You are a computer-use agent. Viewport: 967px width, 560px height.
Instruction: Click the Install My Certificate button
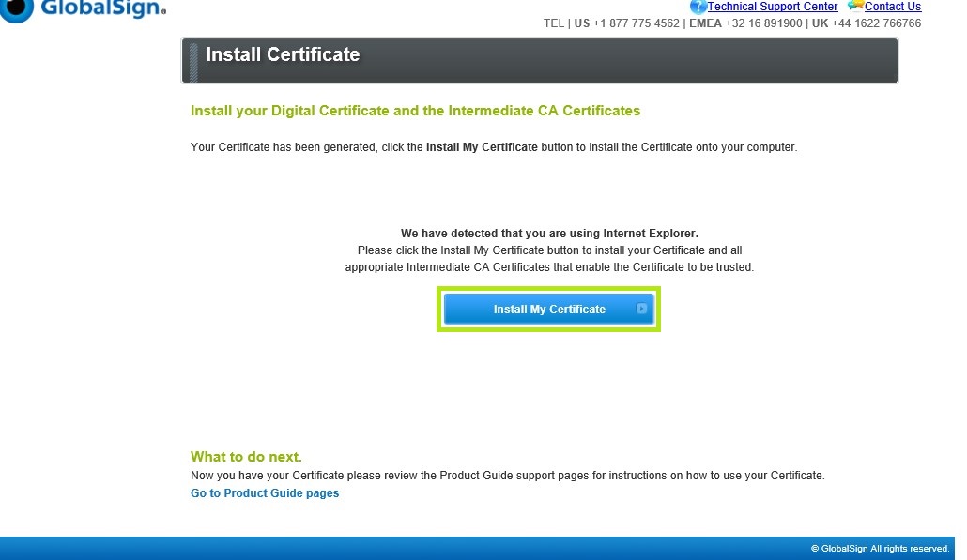(x=548, y=309)
